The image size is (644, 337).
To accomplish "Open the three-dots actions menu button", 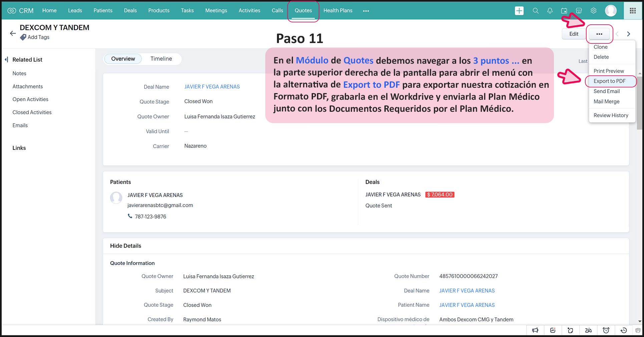I will (599, 34).
